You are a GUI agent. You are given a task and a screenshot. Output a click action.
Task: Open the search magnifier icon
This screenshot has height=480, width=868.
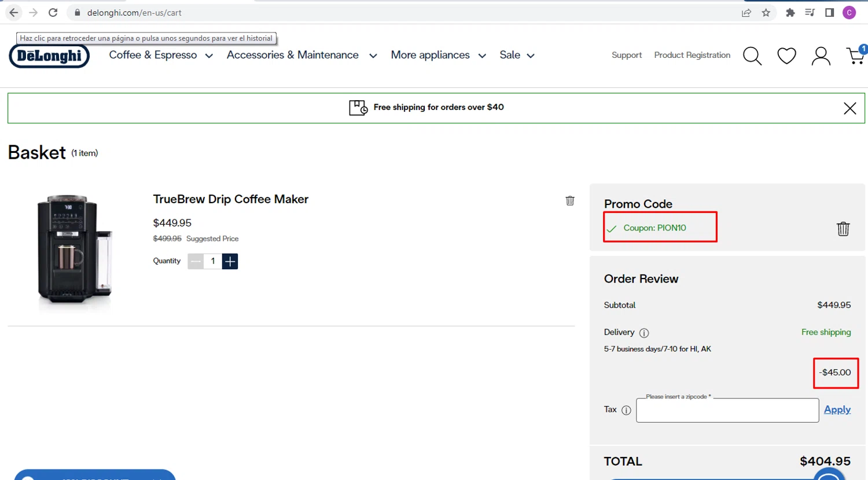pyautogui.click(x=752, y=56)
